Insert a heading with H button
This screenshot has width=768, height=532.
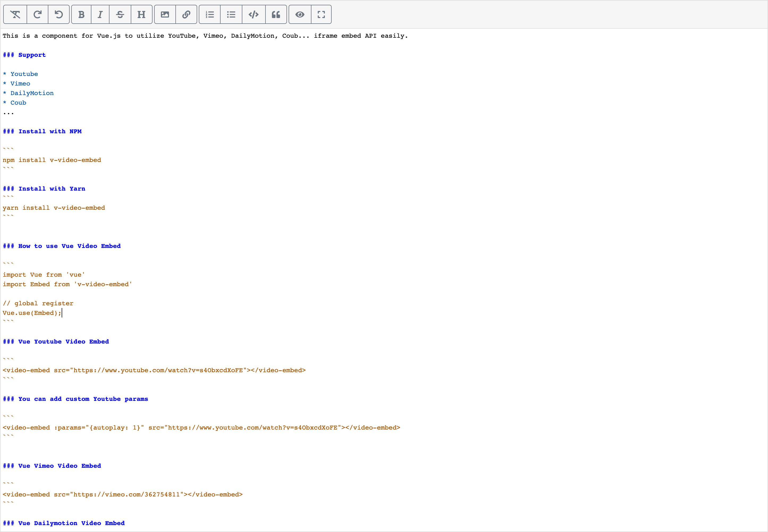tap(141, 14)
